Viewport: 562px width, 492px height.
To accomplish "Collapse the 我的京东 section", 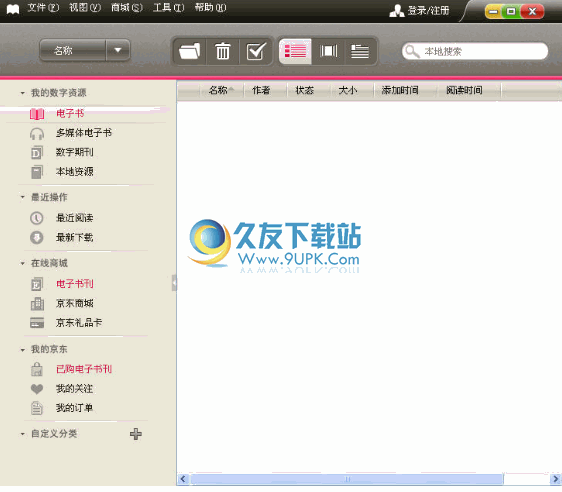I will (x=22, y=350).
